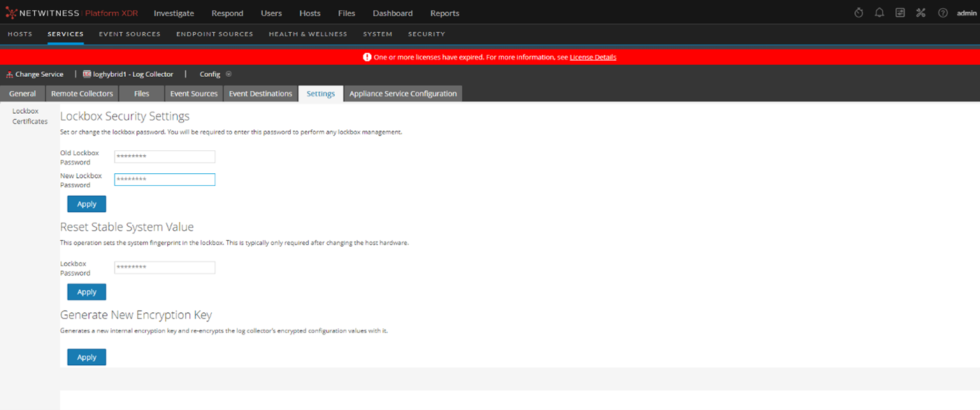Expand the Config dropdown arrow
The height and width of the screenshot is (410, 980).
[x=229, y=74]
